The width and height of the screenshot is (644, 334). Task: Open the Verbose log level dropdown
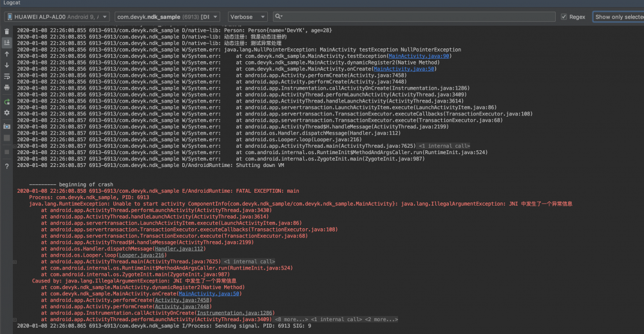[x=247, y=17]
